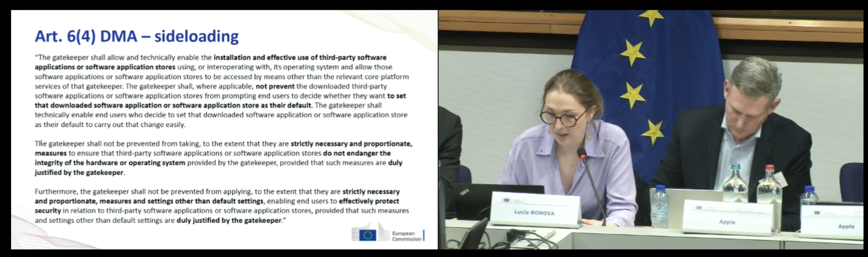
Task: Click the slide title "Art. 6(4) DMA – sideloading"
Action: click(x=137, y=36)
